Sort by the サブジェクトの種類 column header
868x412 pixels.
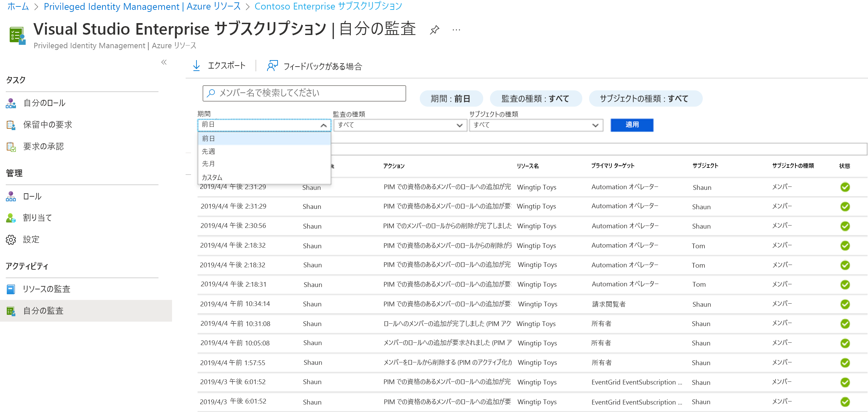click(793, 165)
